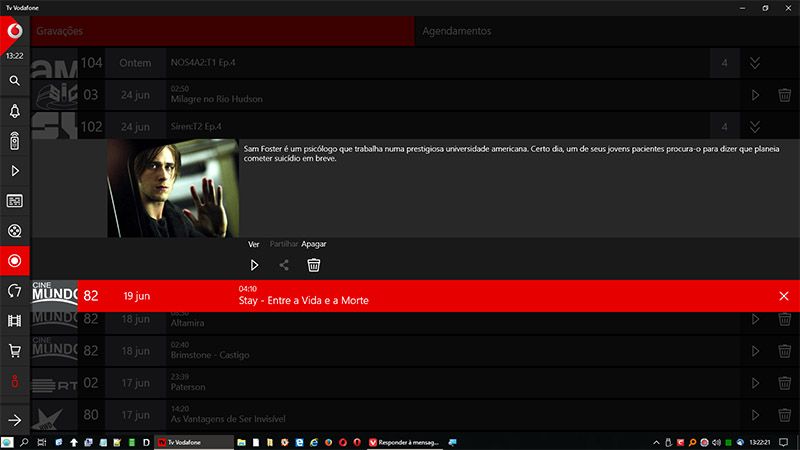Play the selected recording under Ver

click(x=254, y=265)
